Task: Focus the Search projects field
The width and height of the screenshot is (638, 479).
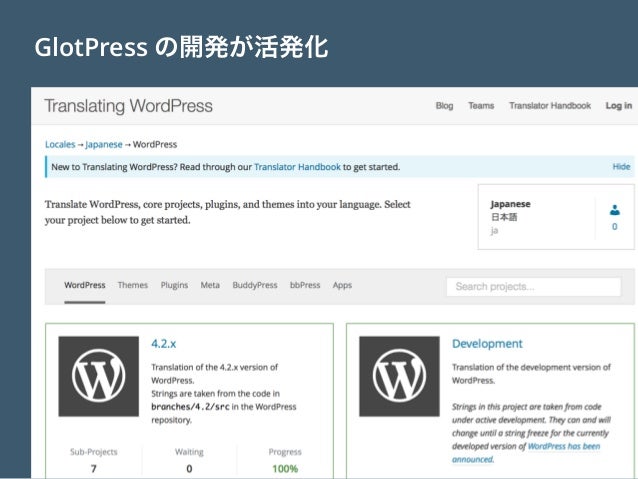Action: pyautogui.click(x=534, y=287)
